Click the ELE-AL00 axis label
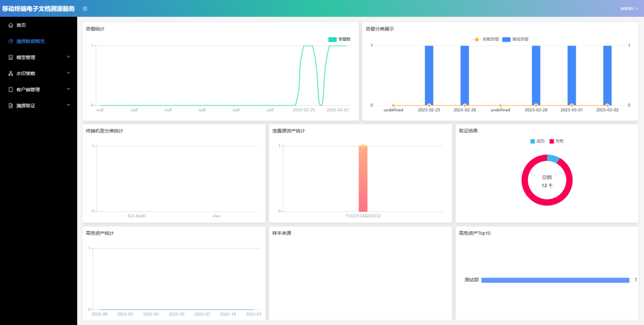 pos(137,216)
